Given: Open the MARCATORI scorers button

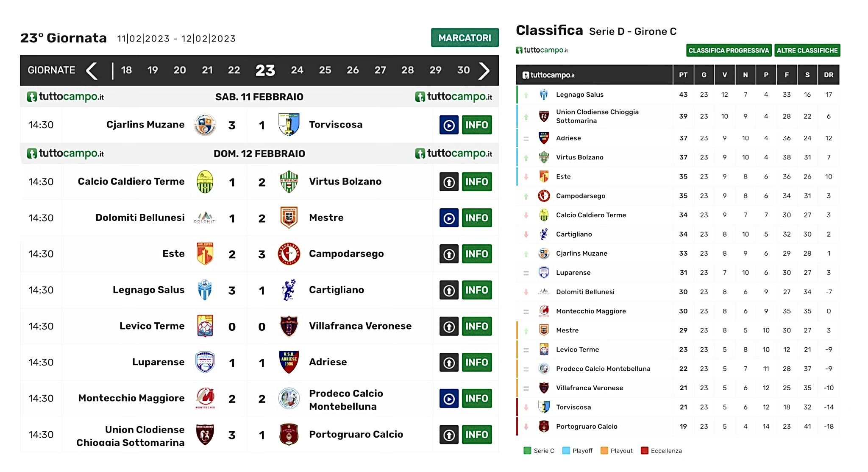Looking at the screenshot, I should [x=465, y=38].
